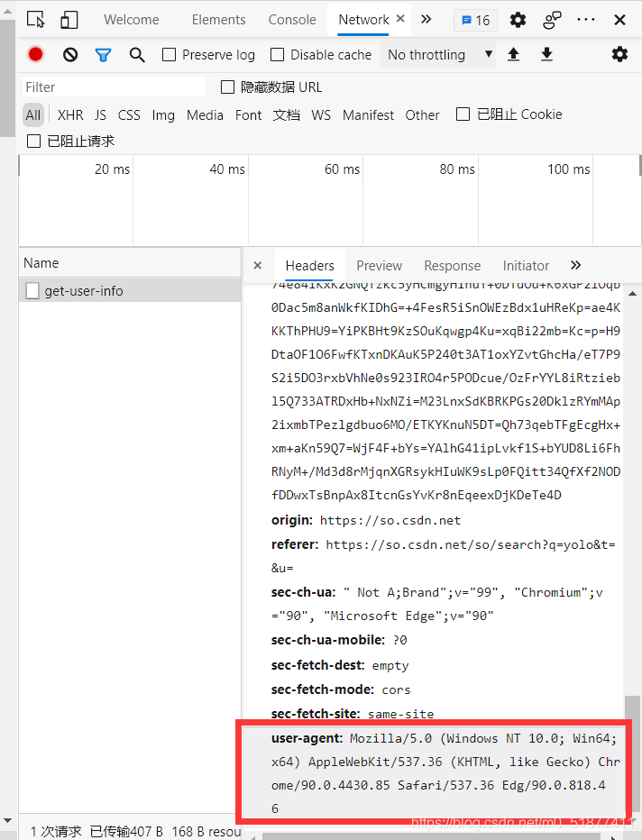Click the Name column header
The height and width of the screenshot is (840, 642).
pyautogui.click(x=130, y=263)
